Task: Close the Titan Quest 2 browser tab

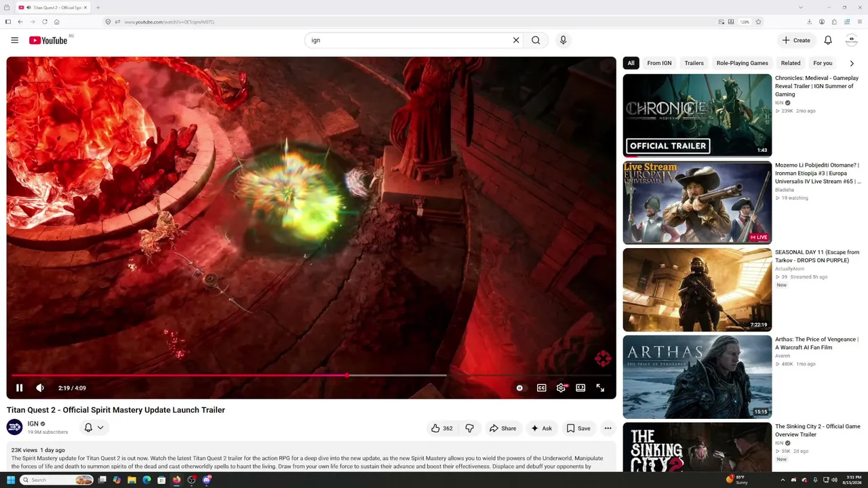Action: (85, 7)
